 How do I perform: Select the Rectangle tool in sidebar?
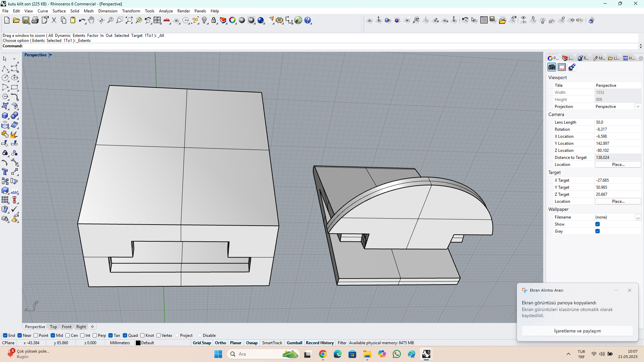(x=14, y=87)
